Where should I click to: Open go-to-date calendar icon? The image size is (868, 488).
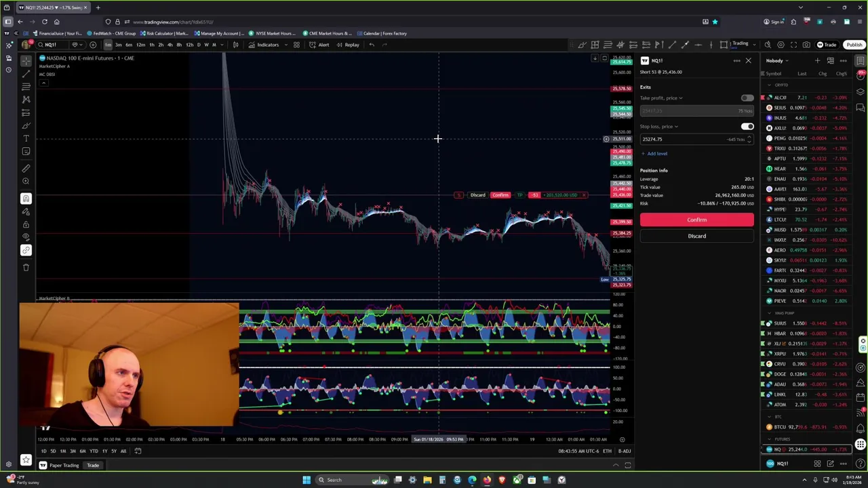(x=138, y=451)
